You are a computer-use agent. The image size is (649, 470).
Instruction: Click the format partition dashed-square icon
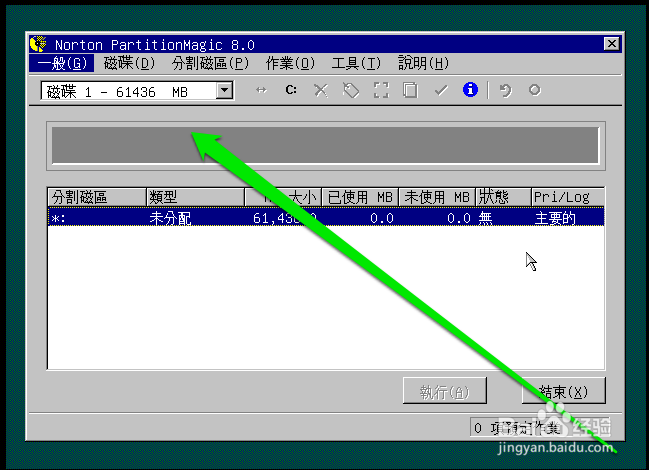[381, 90]
